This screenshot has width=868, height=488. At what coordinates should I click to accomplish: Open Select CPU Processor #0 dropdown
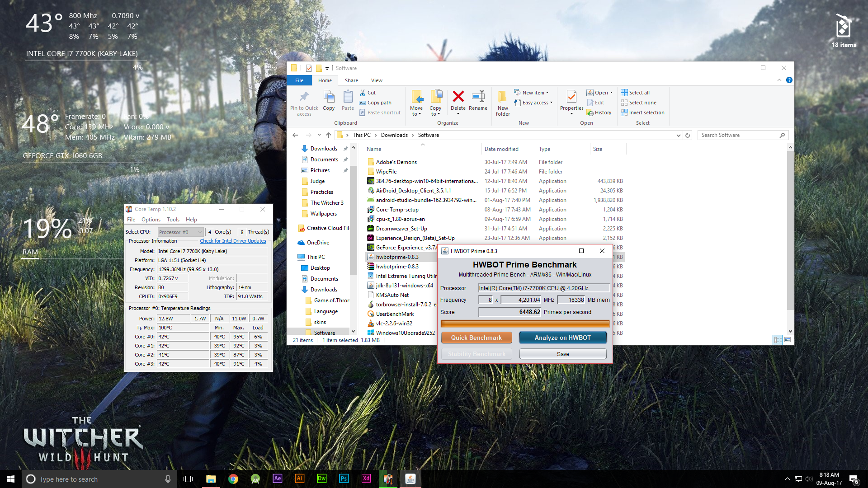[x=180, y=232]
